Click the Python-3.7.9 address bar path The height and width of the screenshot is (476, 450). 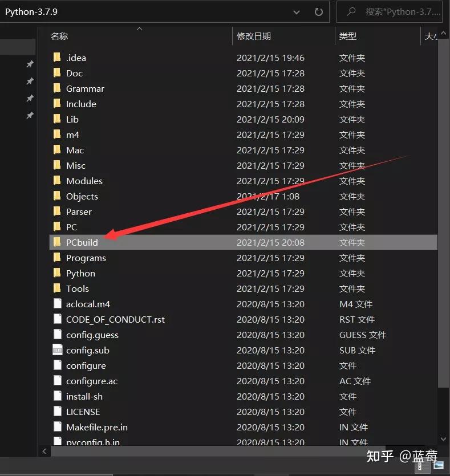click(31, 12)
